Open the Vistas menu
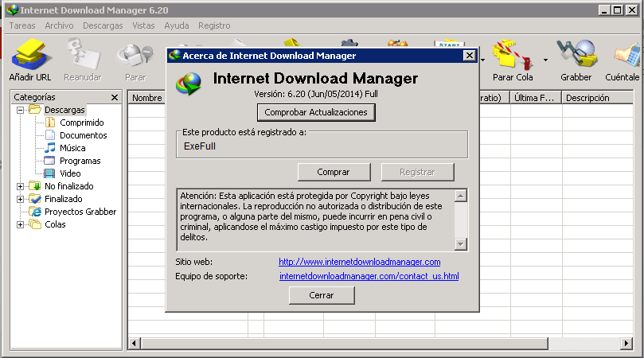The image size is (644, 358). 143,25
